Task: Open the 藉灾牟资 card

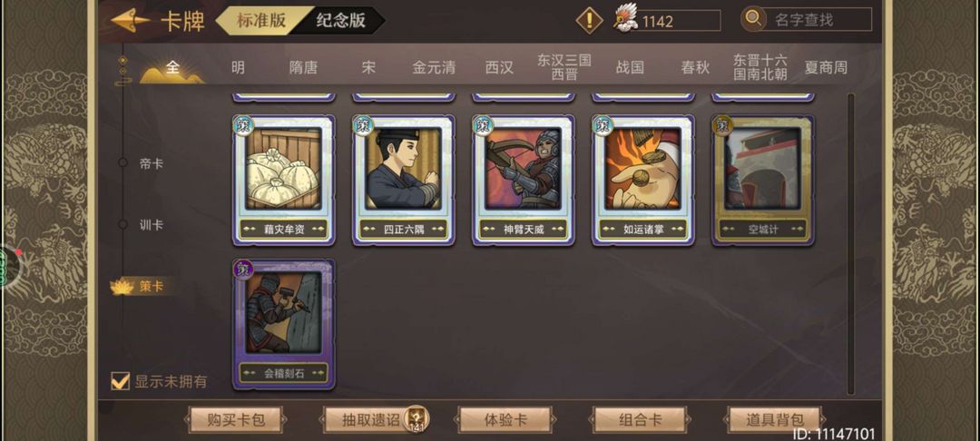Action: coord(284,180)
